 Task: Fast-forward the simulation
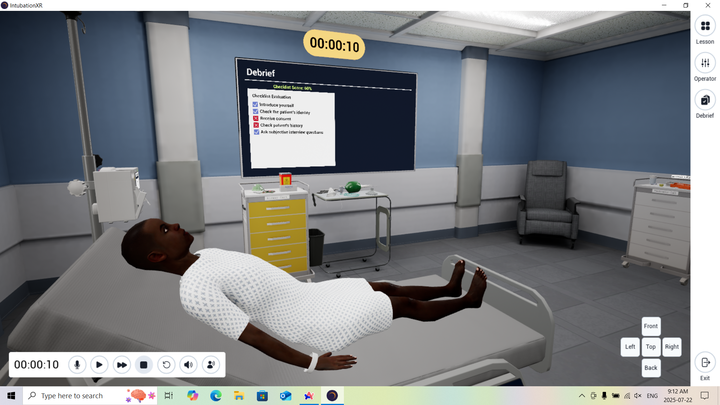tap(122, 365)
